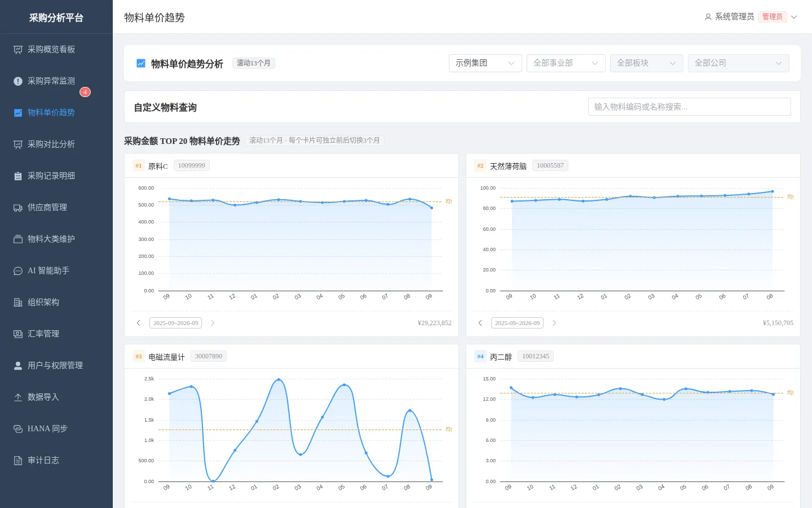This screenshot has height=508, width=812.
Task: Go to previous period on 天然薄荷脑 card
Action: click(480, 323)
